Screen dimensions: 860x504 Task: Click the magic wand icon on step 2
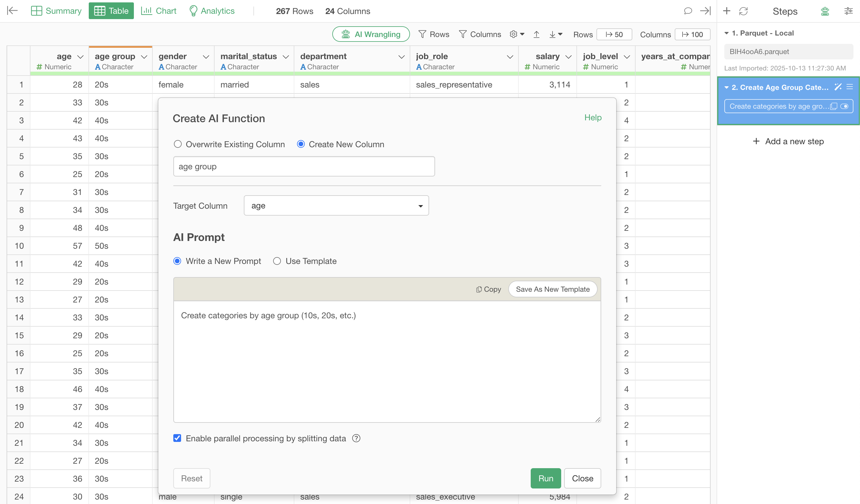[838, 87]
